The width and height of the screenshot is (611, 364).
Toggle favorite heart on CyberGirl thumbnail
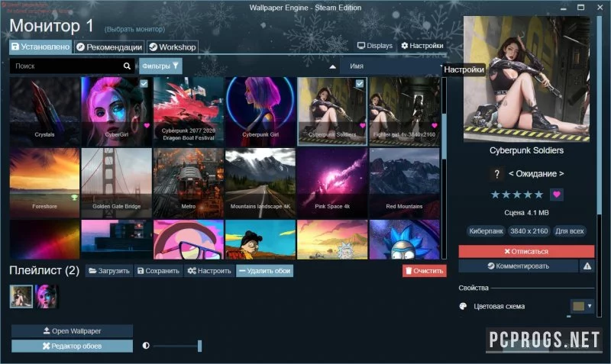[147, 125]
